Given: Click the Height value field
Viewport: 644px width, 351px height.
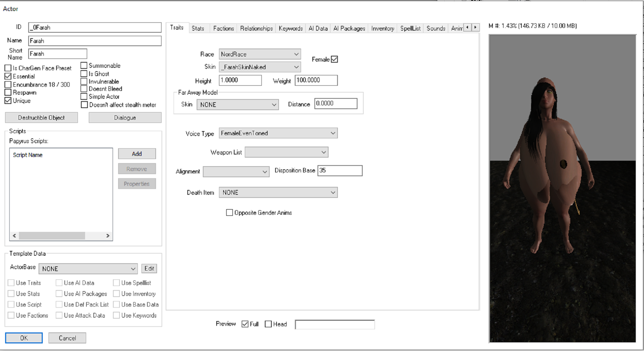Looking at the screenshot, I should tap(240, 80).
